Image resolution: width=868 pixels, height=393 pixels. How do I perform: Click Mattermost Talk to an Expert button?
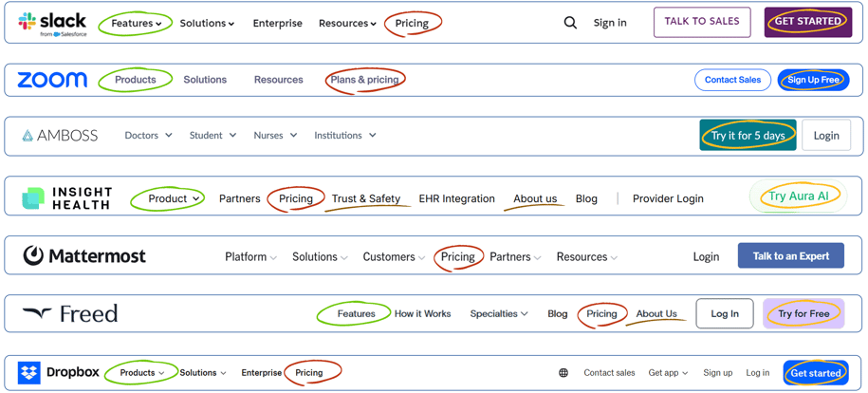click(791, 255)
